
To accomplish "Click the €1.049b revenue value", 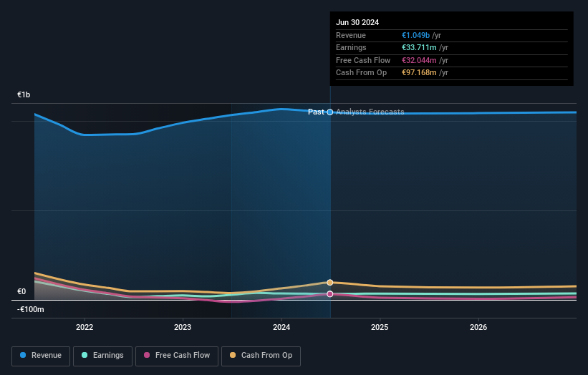I will tap(416, 35).
